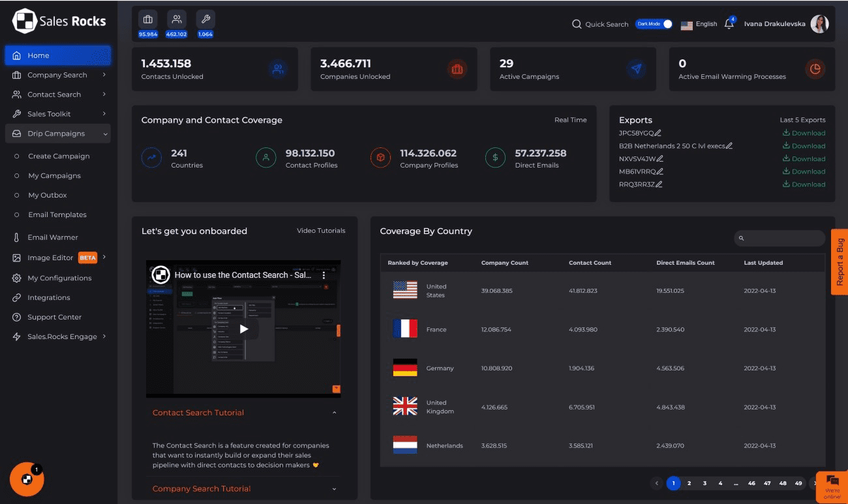
Task: Expand Company Search Tutorial section
Action: pyautogui.click(x=335, y=488)
